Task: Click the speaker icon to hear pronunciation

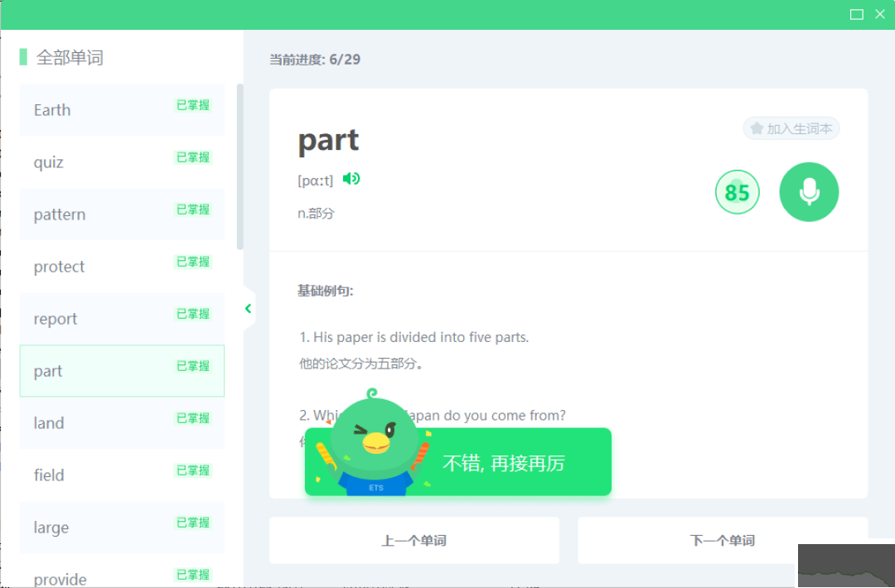Action: 351,178
